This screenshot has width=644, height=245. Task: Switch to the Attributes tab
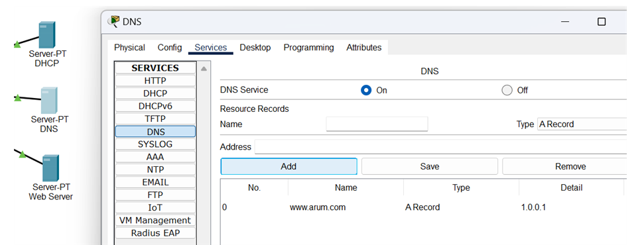[x=364, y=48]
